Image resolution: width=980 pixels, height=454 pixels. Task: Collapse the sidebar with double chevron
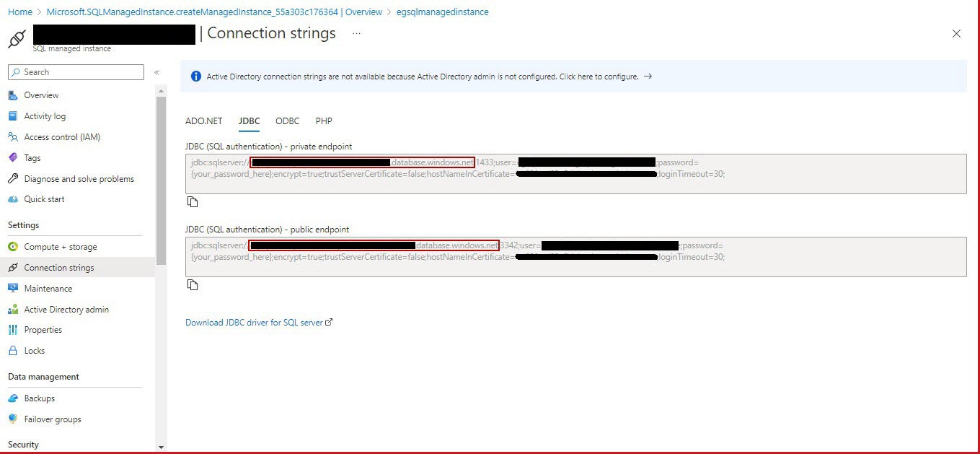click(x=156, y=72)
